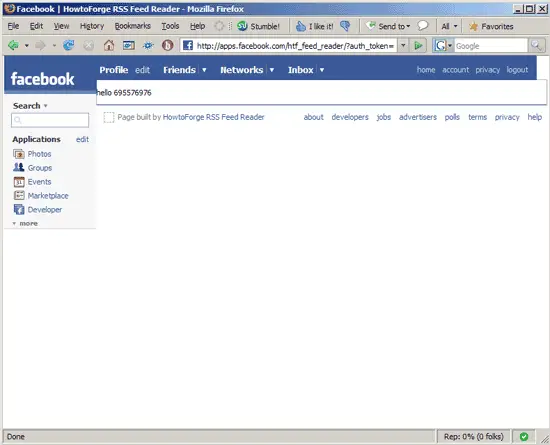Go to Profile in Facebook header
The height and width of the screenshot is (445, 550).
coord(114,70)
